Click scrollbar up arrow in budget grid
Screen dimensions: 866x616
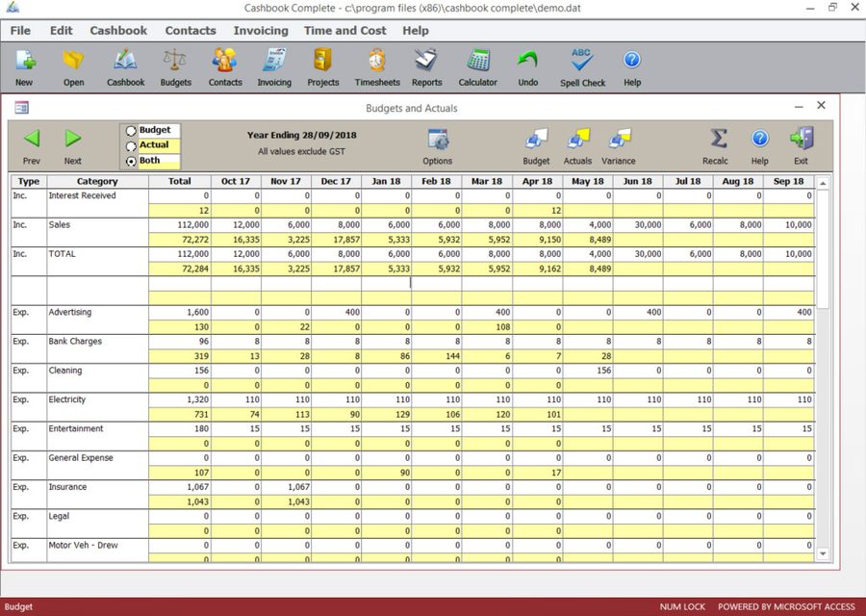click(x=823, y=183)
